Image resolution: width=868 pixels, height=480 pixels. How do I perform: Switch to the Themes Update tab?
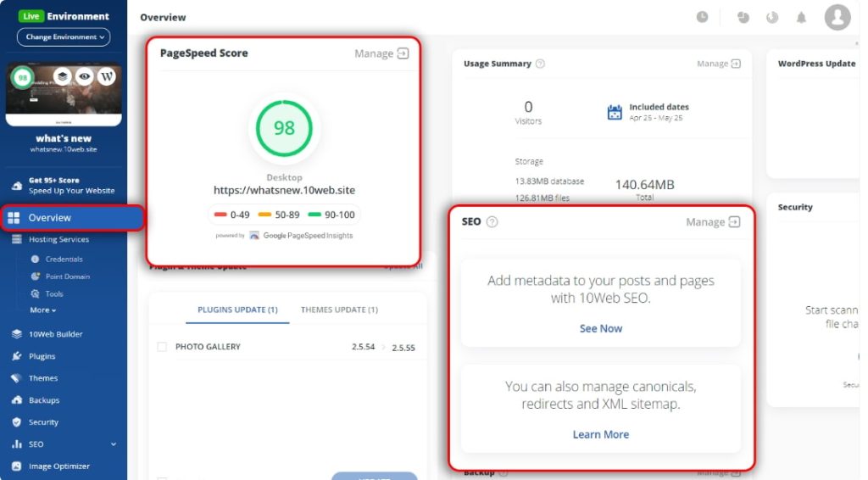pos(339,310)
